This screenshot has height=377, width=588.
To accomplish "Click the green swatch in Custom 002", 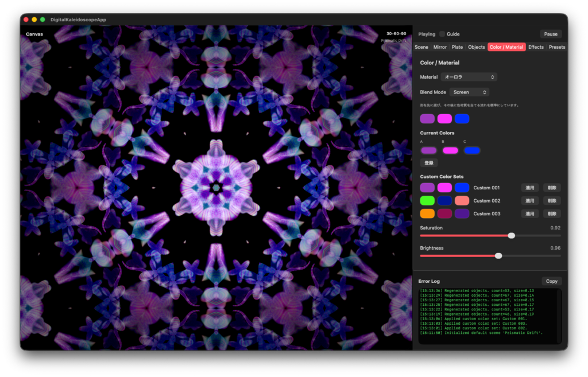I will coord(427,201).
